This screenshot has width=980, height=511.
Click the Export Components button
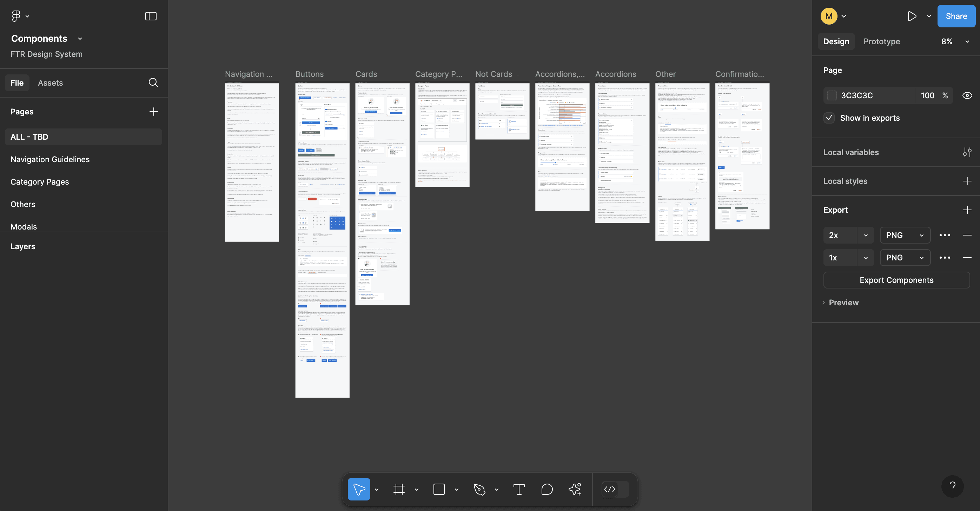coord(896,280)
